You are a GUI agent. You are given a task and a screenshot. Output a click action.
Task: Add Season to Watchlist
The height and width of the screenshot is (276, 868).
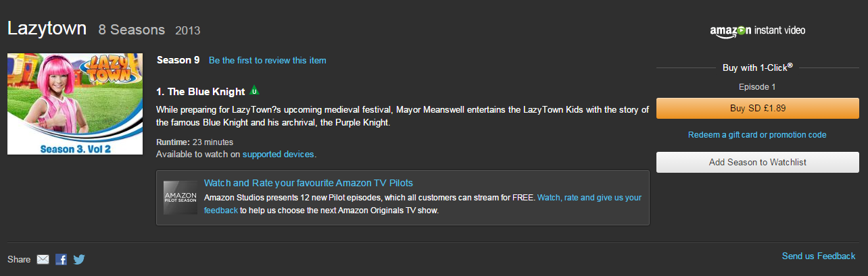(757, 162)
